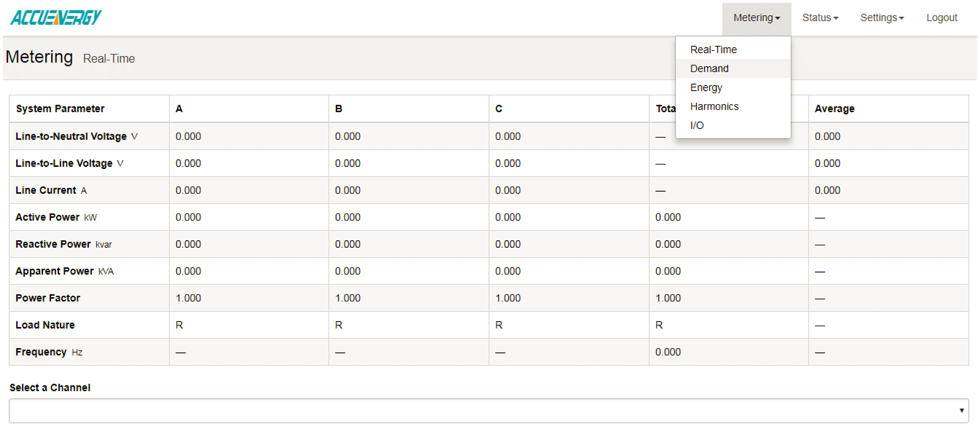
Task: Open the Metering dropdown menu
Action: (756, 18)
